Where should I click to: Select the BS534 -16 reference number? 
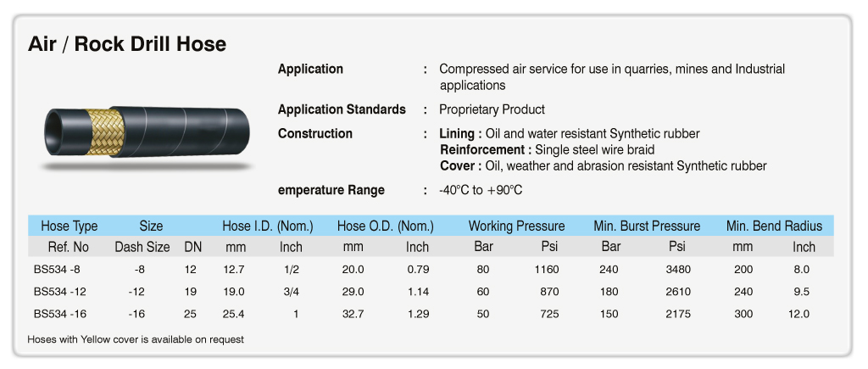tap(59, 314)
